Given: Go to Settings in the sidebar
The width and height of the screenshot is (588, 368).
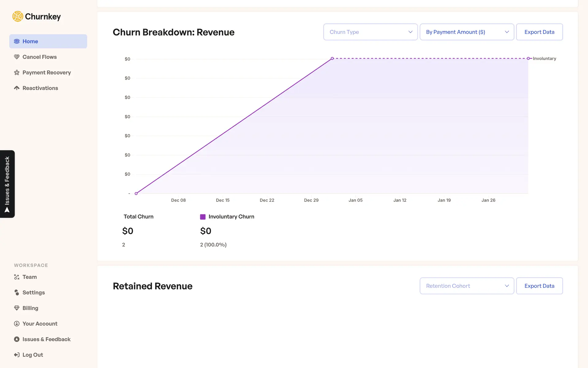Looking at the screenshot, I should [33, 293].
